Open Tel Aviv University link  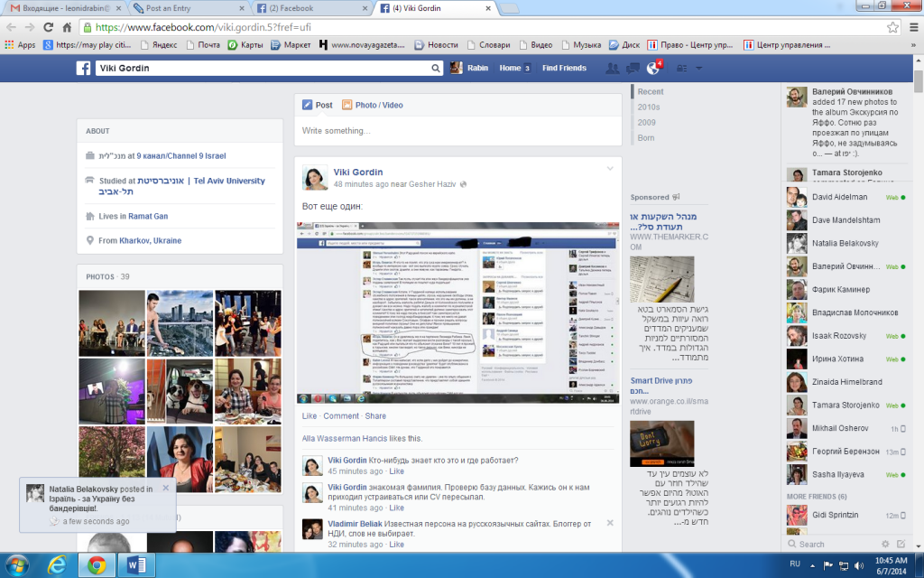pyautogui.click(x=201, y=186)
